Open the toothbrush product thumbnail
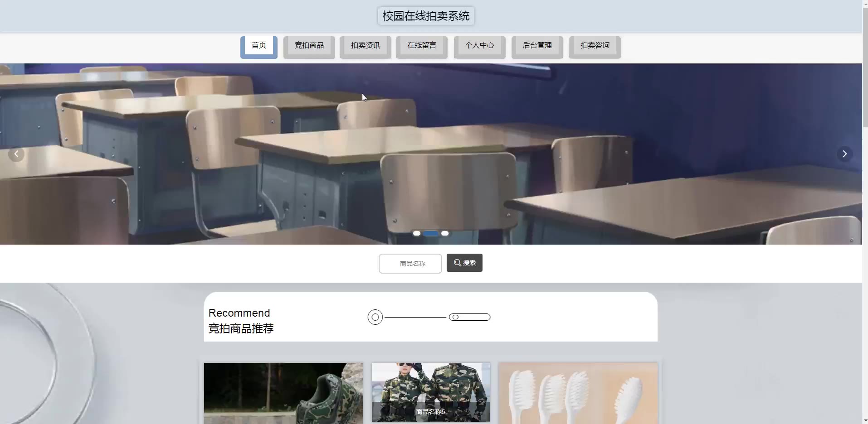The width and height of the screenshot is (868, 424). click(578, 393)
